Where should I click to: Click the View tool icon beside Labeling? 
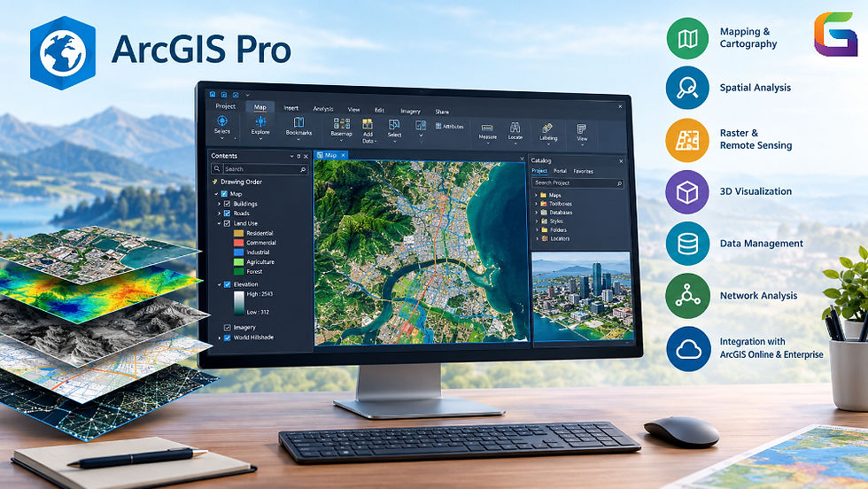point(581,129)
